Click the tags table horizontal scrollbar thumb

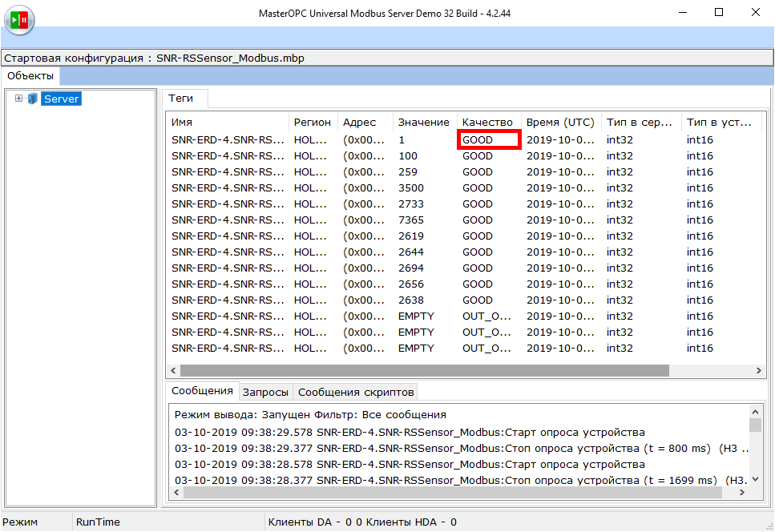(424, 371)
